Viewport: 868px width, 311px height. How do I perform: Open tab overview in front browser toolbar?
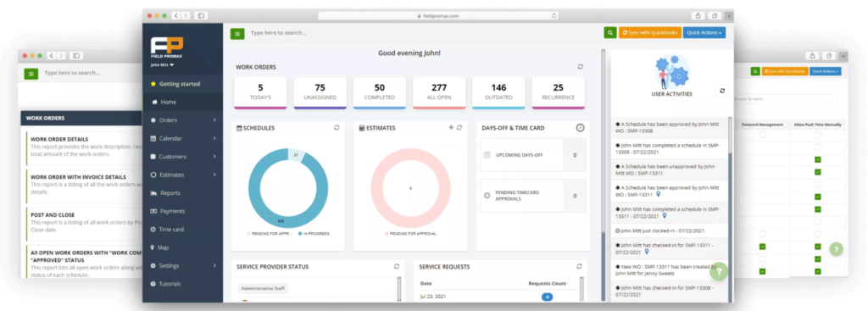point(715,16)
